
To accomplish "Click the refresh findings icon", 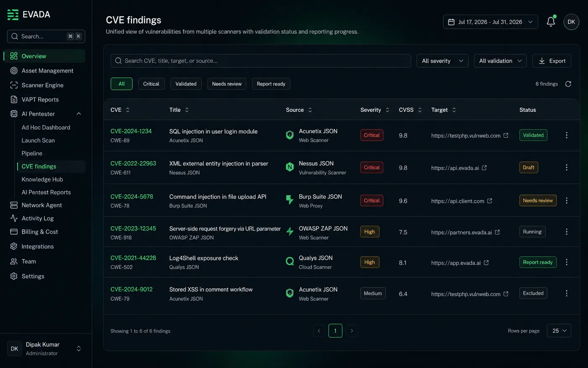I will pos(568,84).
